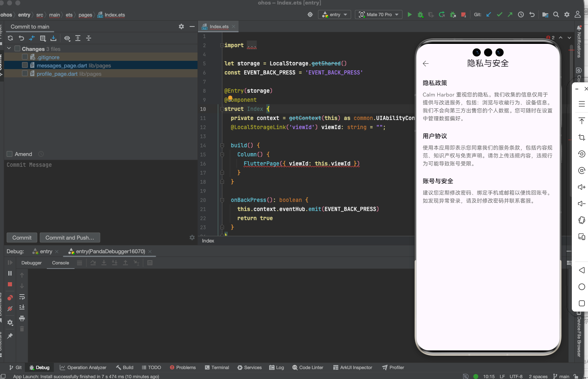Fold the struct Index block
Image resolution: width=588 pixels, height=379 pixels.
tap(222, 109)
